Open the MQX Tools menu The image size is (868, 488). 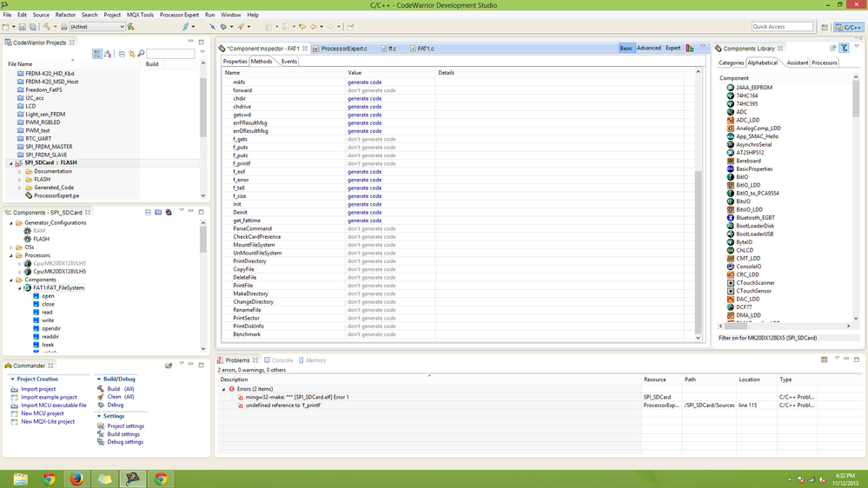(x=140, y=15)
